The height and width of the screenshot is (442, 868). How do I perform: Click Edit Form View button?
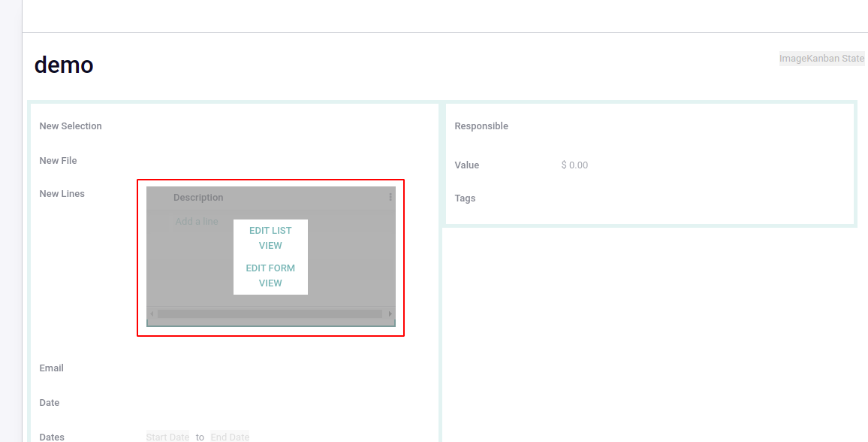tap(270, 275)
